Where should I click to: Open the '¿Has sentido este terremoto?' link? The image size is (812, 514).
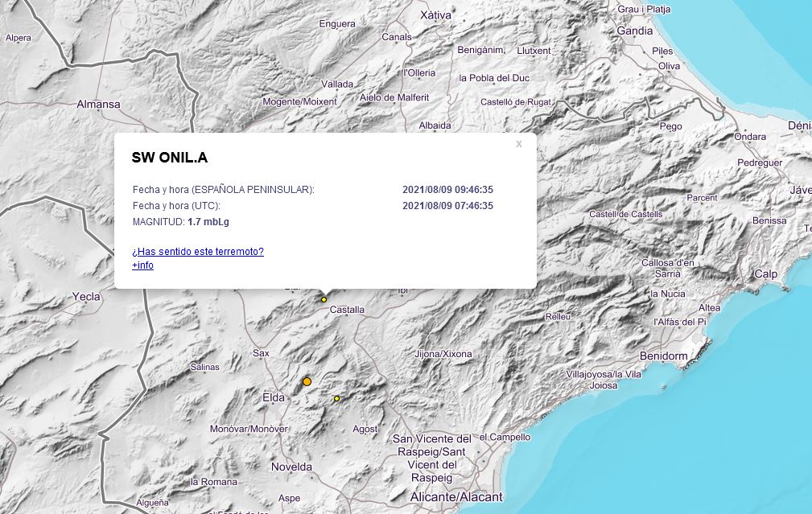(x=198, y=252)
